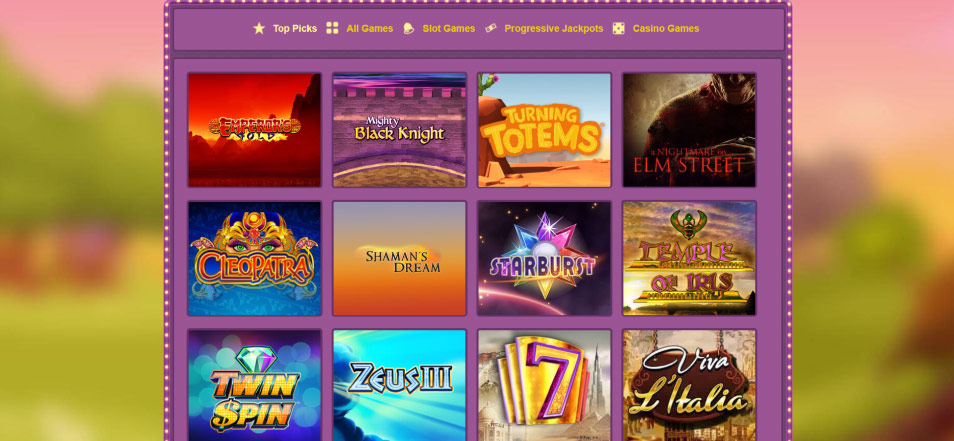Select the Cleopatra slot thumbnail
Screen dimensions: 954x441
click(254, 259)
